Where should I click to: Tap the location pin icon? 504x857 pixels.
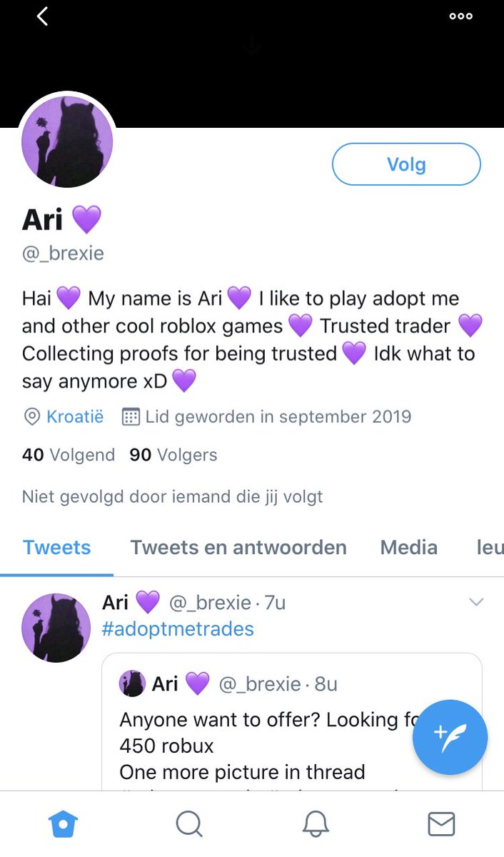pos(31,417)
